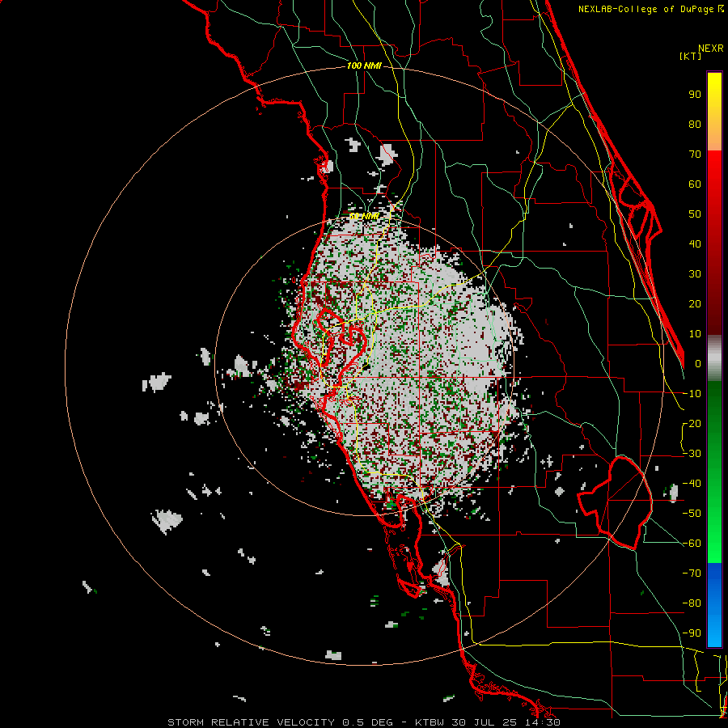Click the "100 NMI" range ring label

click(x=364, y=66)
